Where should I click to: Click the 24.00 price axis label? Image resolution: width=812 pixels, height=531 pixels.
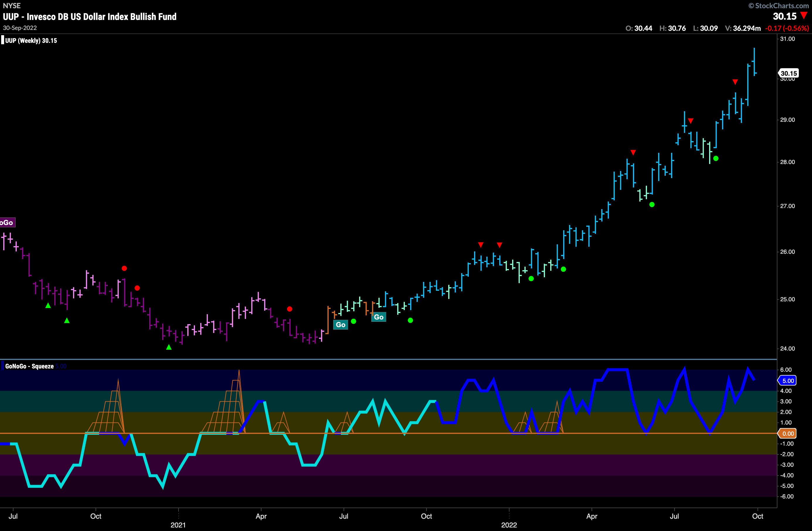787,349
